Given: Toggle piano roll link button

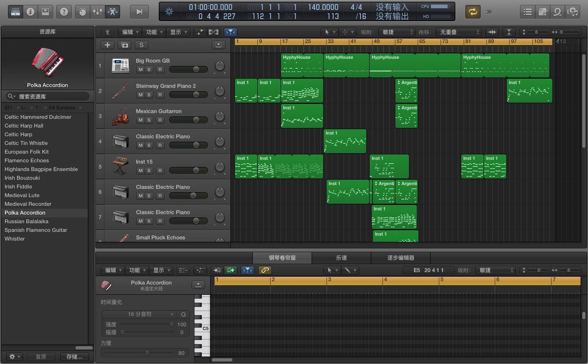Looking at the screenshot, I should [x=264, y=270].
